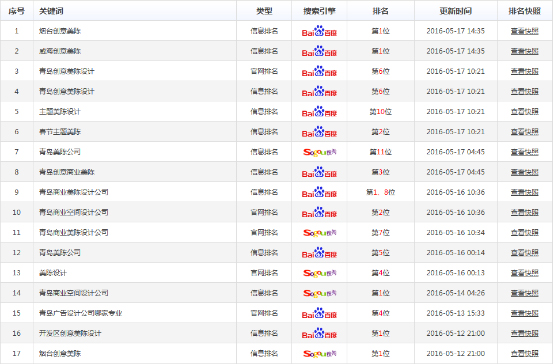Click the 更新时间 column header

[x=455, y=11]
